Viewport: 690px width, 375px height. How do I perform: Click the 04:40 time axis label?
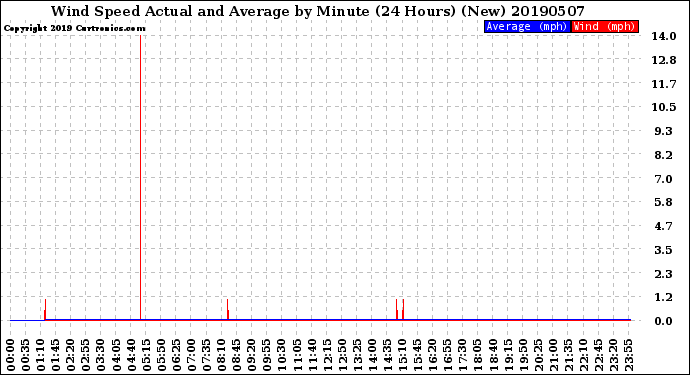[x=131, y=355]
